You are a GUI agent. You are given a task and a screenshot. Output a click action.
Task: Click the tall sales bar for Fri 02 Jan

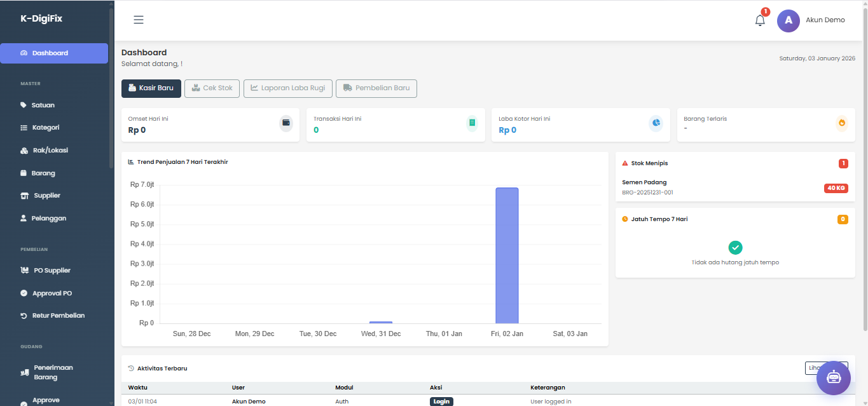point(507,254)
